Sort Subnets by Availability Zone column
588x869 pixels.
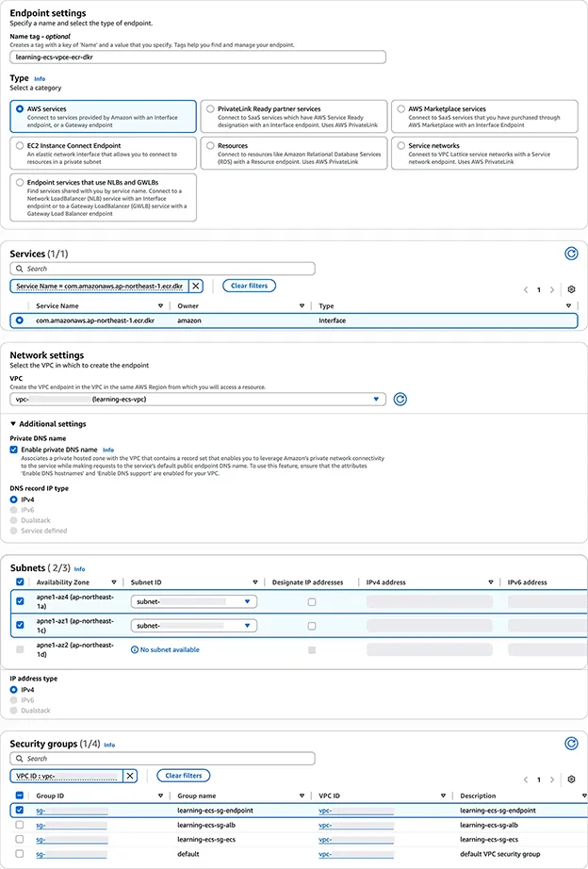click(x=114, y=582)
